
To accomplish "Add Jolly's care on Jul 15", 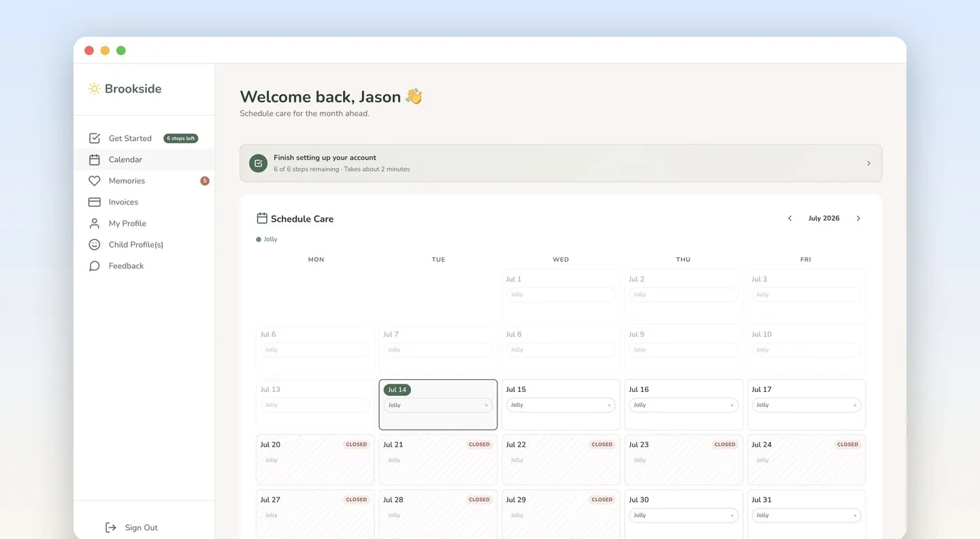I will (x=609, y=406).
